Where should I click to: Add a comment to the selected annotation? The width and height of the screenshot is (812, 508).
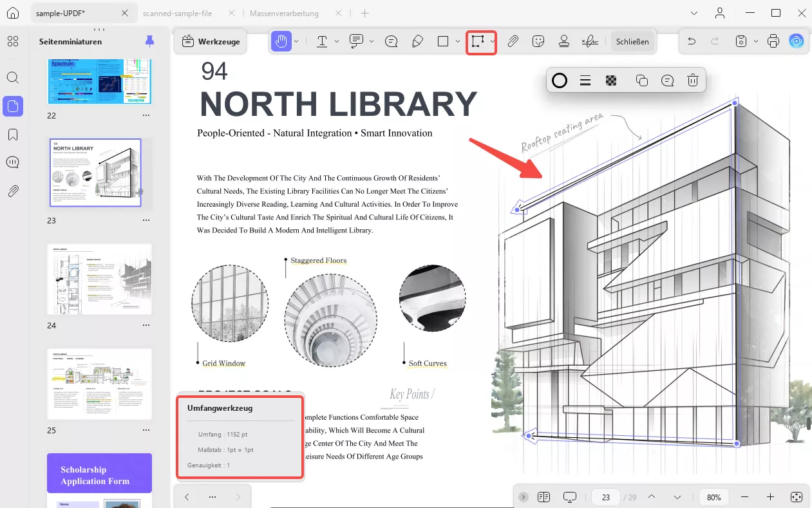[668, 80]
